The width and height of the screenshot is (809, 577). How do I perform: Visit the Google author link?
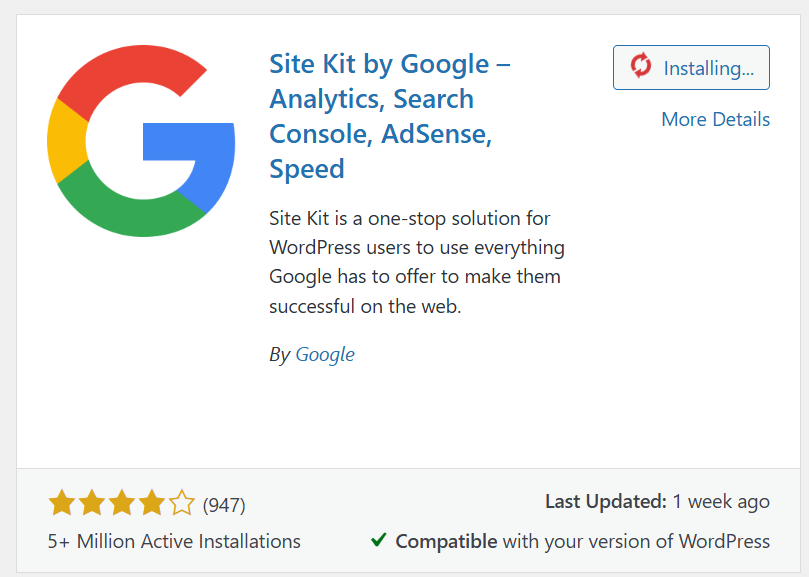click(325, 354)
